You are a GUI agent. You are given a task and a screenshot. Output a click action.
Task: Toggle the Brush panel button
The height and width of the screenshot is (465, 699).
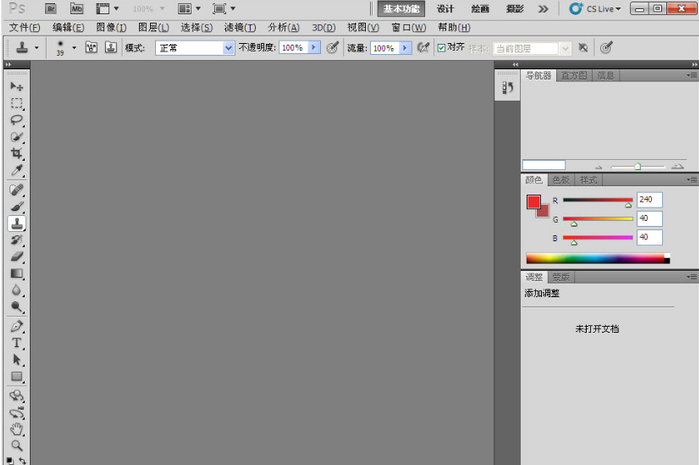tap(91, 47)
